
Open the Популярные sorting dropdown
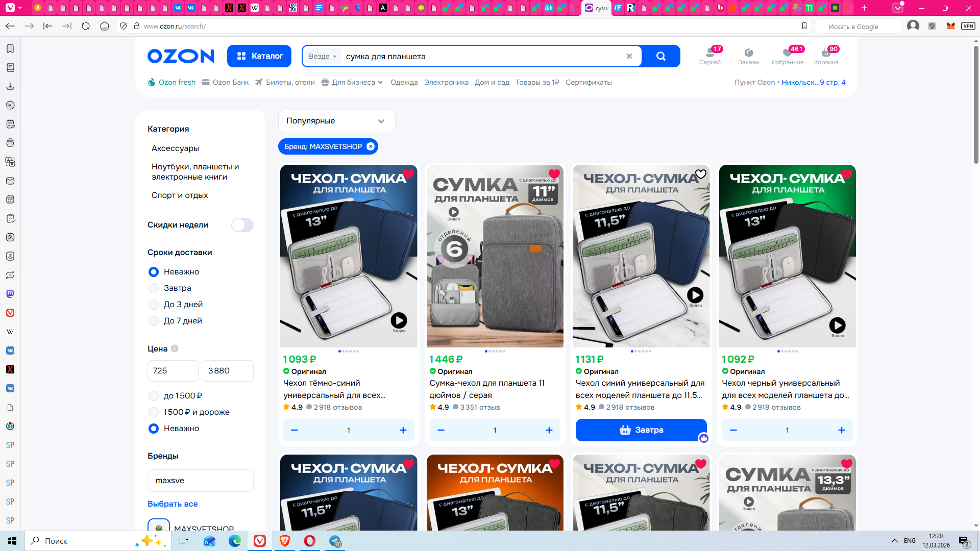[x=336, y=121]
